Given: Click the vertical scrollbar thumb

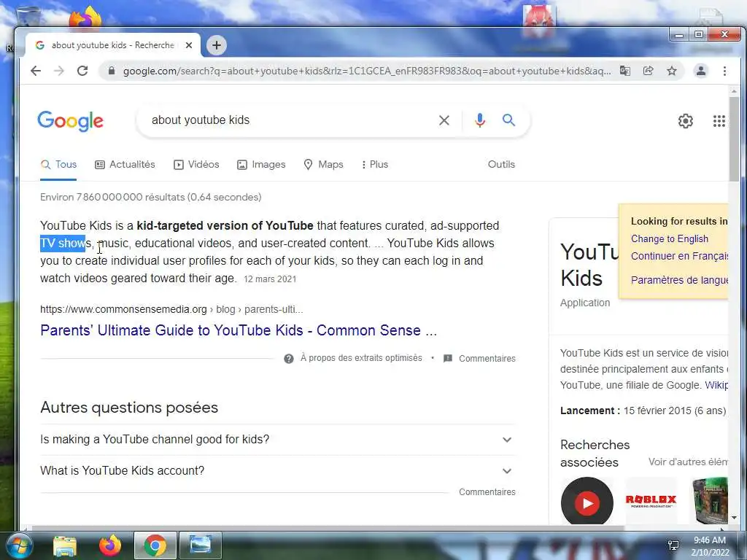Looking at the screenshot, I should tap(734, 139).
